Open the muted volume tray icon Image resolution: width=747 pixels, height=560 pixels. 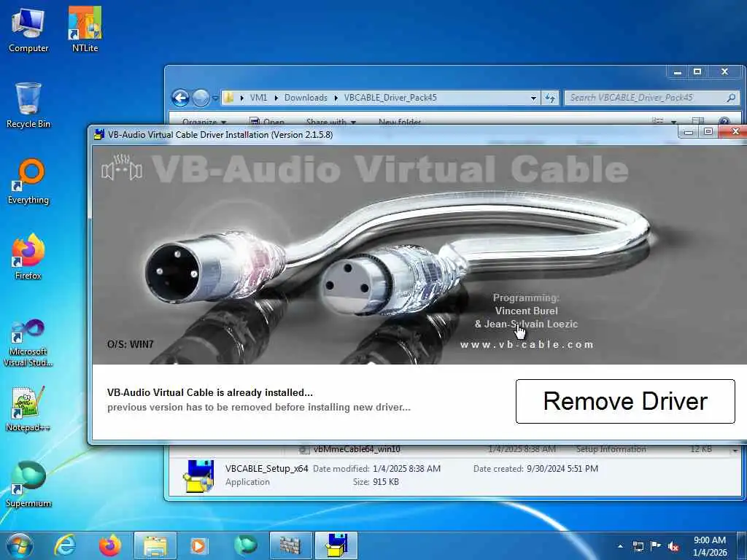pos(673,546)
